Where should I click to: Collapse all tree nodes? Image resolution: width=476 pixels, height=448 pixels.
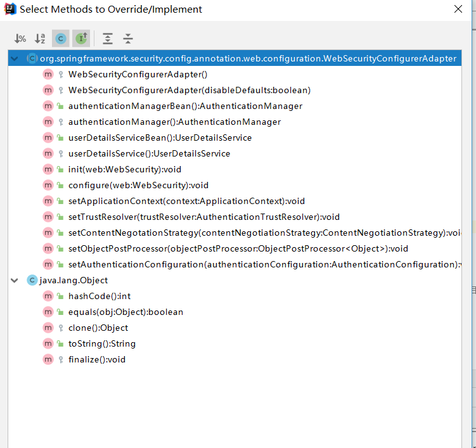coord(128,39)
